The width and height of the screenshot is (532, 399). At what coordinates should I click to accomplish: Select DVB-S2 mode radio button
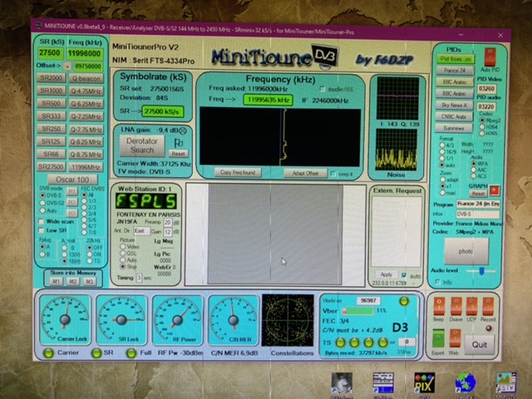[x=42, y=203]
